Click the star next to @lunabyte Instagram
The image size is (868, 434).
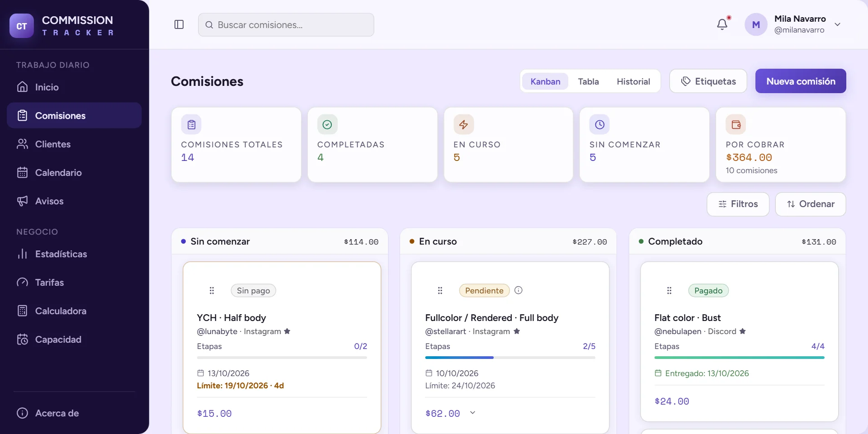click(x=287, y=331)
